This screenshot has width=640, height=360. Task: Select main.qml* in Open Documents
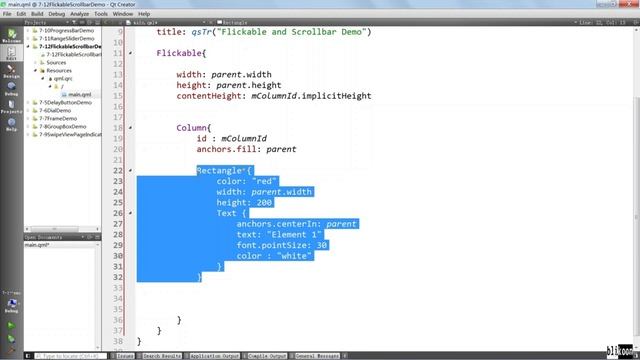click(38, 245)
